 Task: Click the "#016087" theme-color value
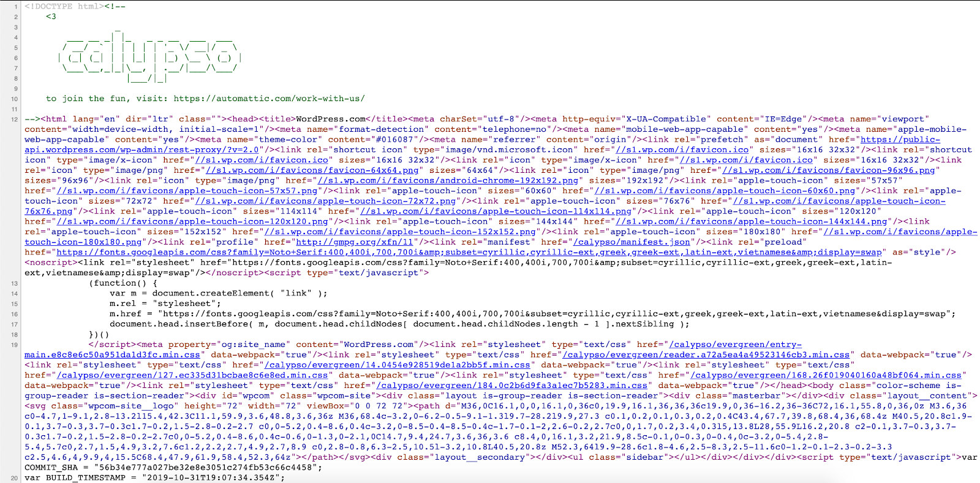(x=394, y=140)
